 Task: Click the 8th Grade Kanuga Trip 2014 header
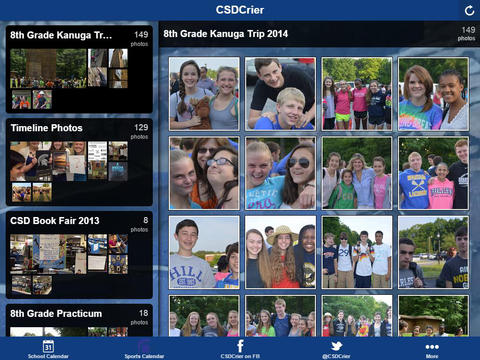point(226,34)
